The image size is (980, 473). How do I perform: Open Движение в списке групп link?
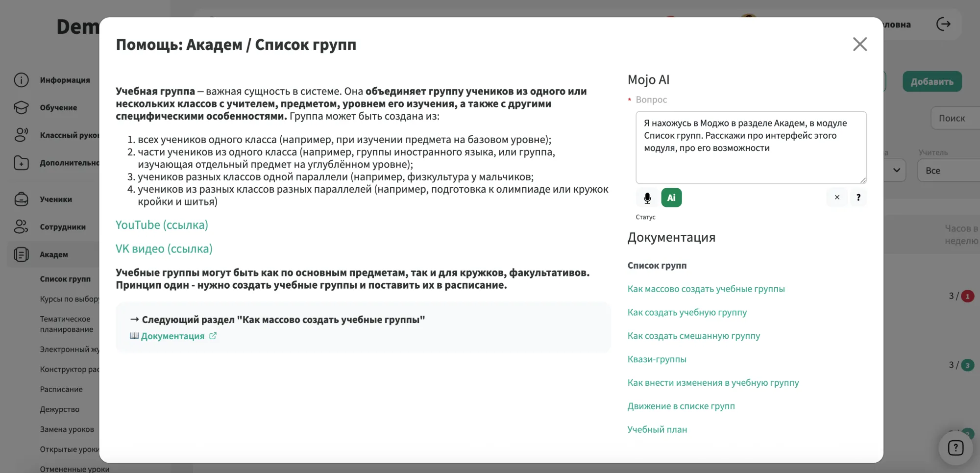tap(681, 406)
